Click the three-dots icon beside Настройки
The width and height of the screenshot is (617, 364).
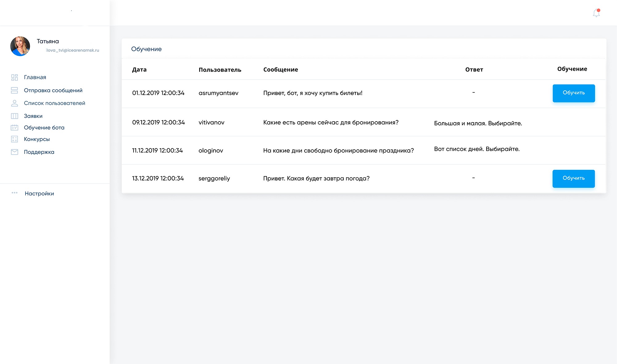pos(14,193)
